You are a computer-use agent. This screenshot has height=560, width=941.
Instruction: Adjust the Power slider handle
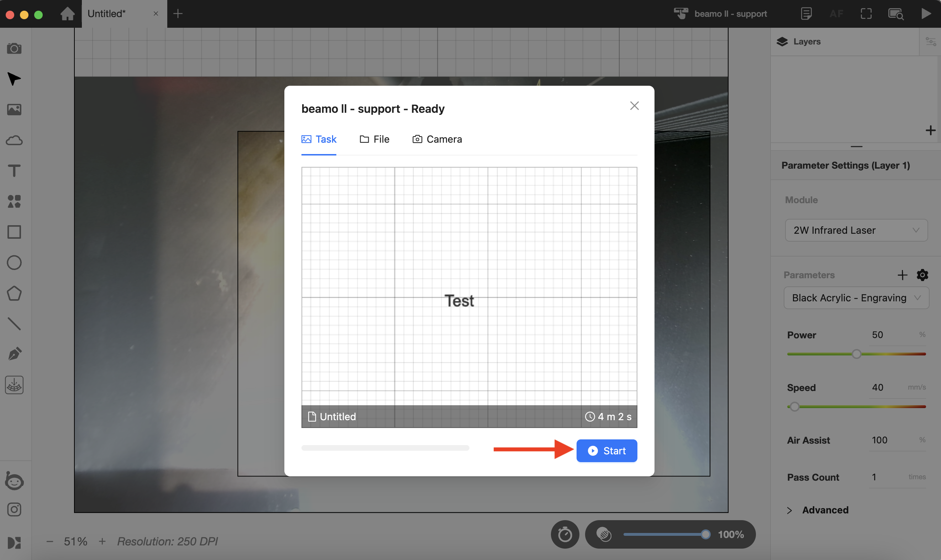[x=856, y=354]
